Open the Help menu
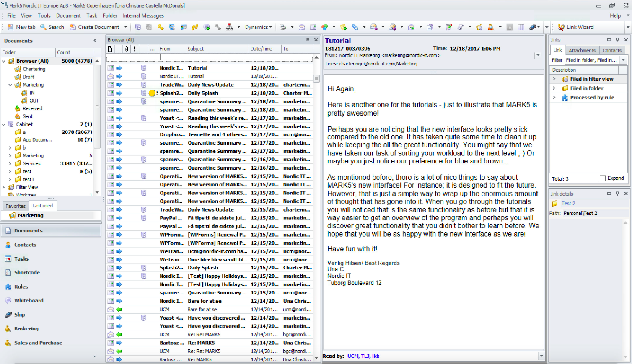 [x=615, y=15]
